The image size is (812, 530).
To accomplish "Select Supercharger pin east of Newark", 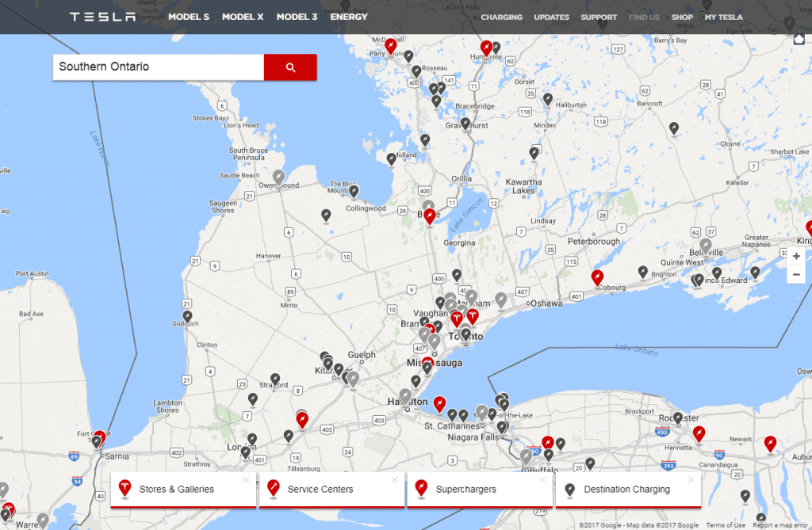I will point(771,444).
